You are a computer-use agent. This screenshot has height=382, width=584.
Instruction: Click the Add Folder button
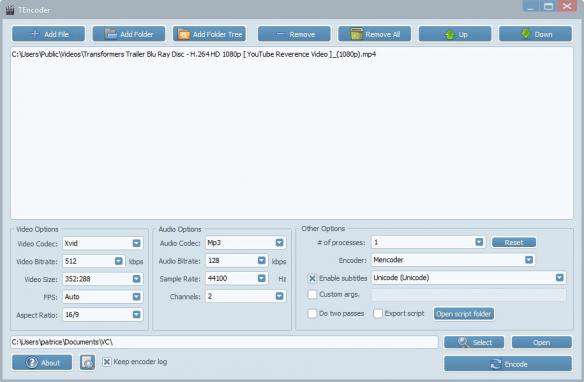pos(129,34)
